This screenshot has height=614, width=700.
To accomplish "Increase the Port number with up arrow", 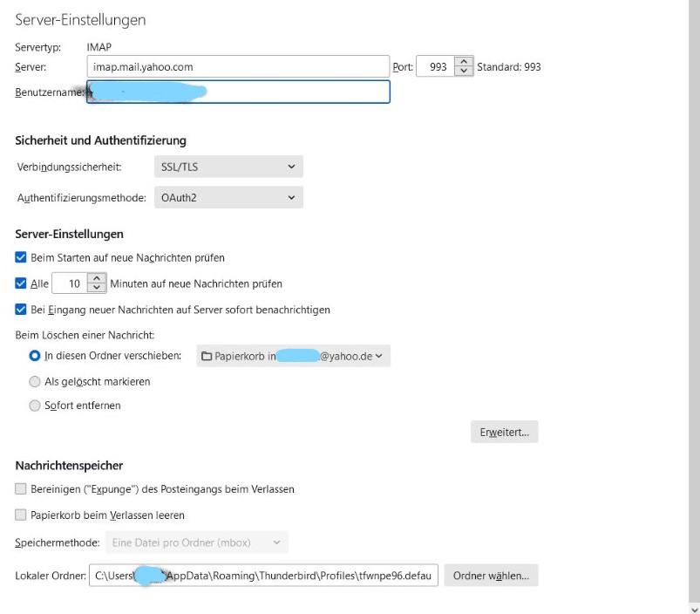I will click(465, 62).
